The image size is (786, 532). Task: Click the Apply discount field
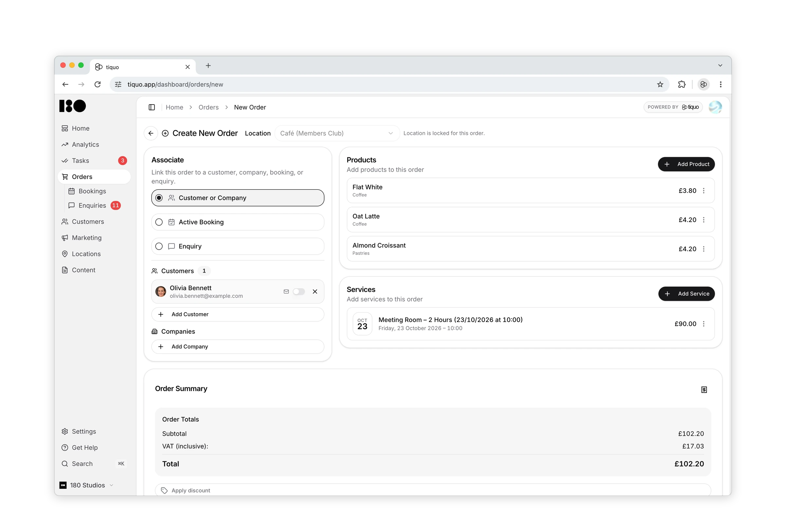[433, 490]
